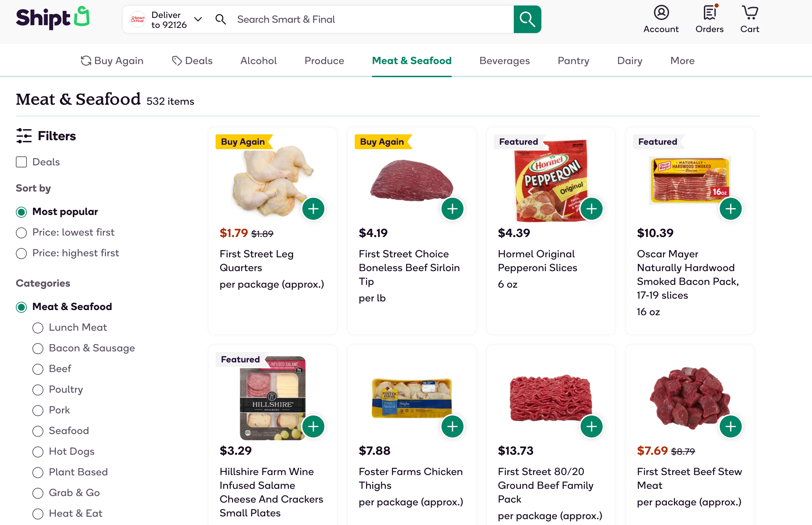Go to the Beverages tab

click(x=504, y=61)
